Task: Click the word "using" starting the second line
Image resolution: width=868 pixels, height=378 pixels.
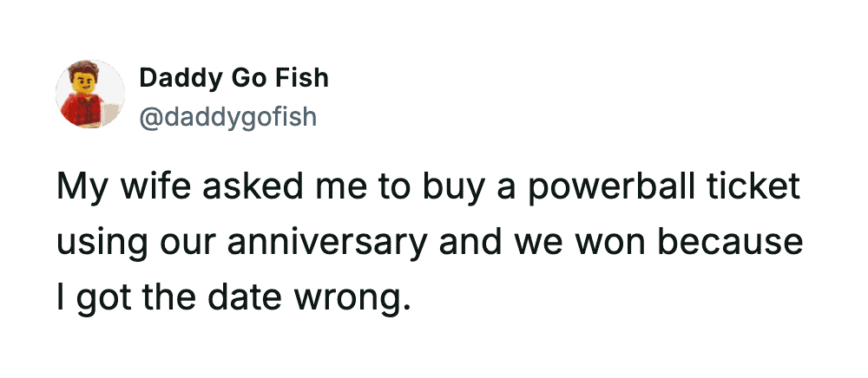Action: (x=96, y=243)
